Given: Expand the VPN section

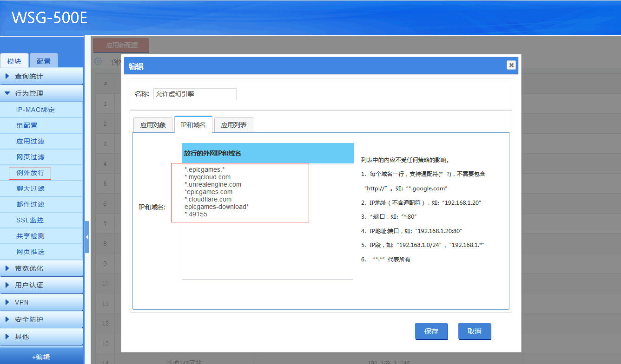Looking at the screenshot, I should (41, 302).
